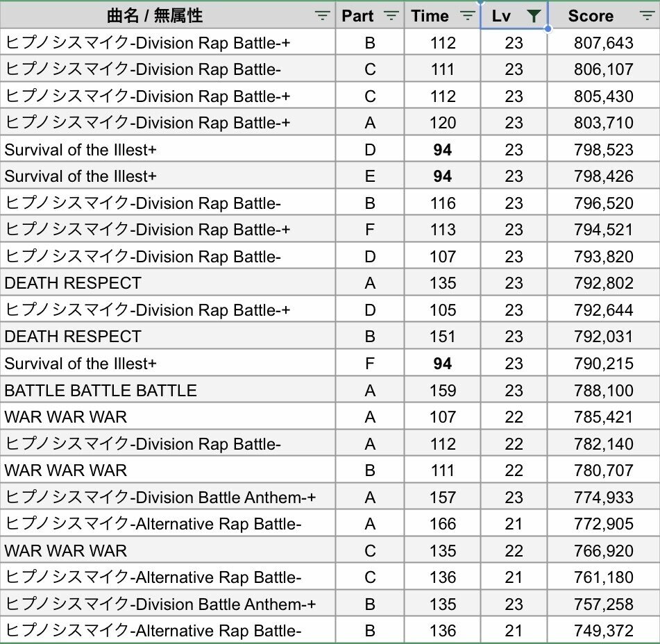Open the Score column filter icon

click(647, 16)
